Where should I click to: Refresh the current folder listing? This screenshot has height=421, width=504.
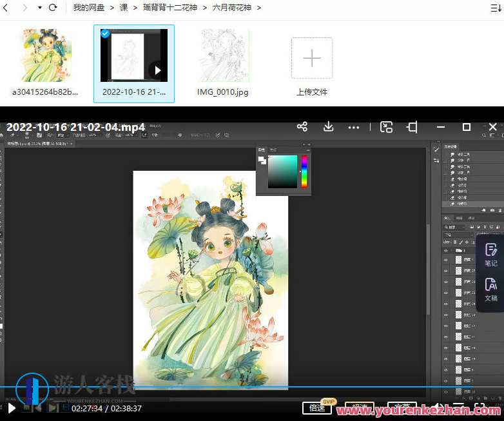tap(53, 7)
